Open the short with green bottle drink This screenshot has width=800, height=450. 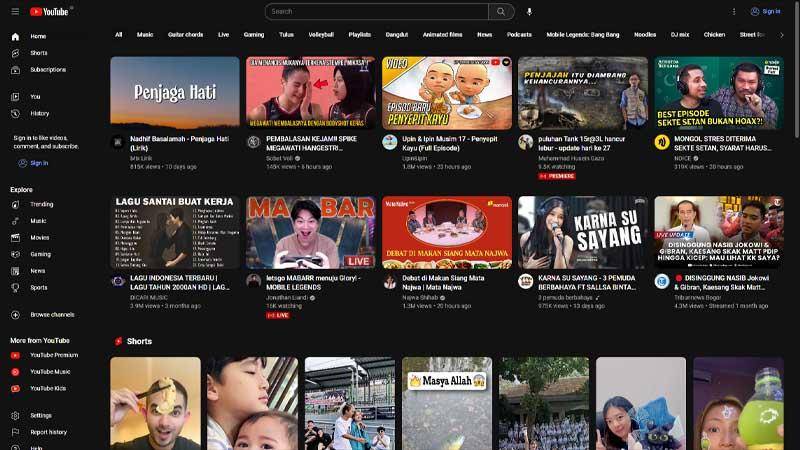[x=738, y=404]
